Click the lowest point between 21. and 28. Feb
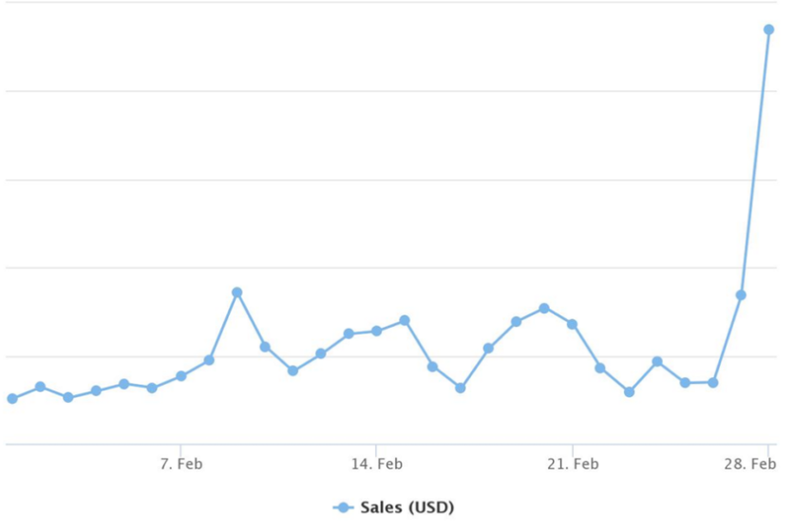794x532 pixels. [629, 392]
